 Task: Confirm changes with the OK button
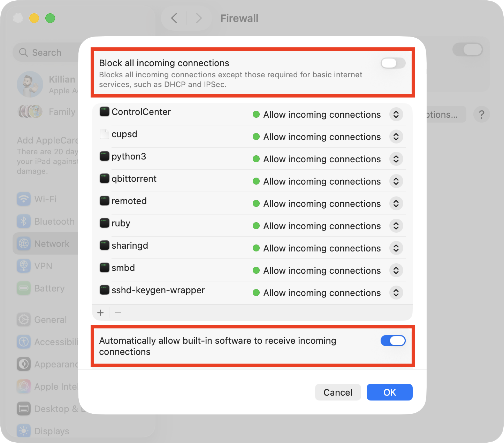pos(389,392)
